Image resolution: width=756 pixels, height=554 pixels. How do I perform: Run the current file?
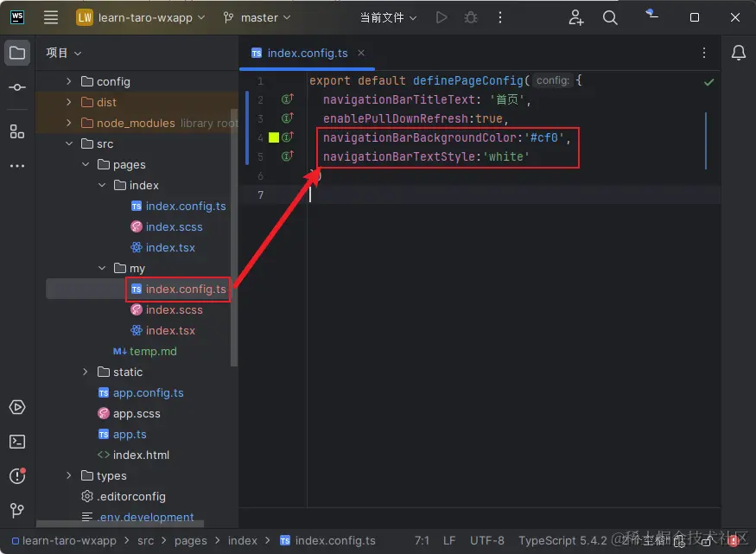[442, 17]
